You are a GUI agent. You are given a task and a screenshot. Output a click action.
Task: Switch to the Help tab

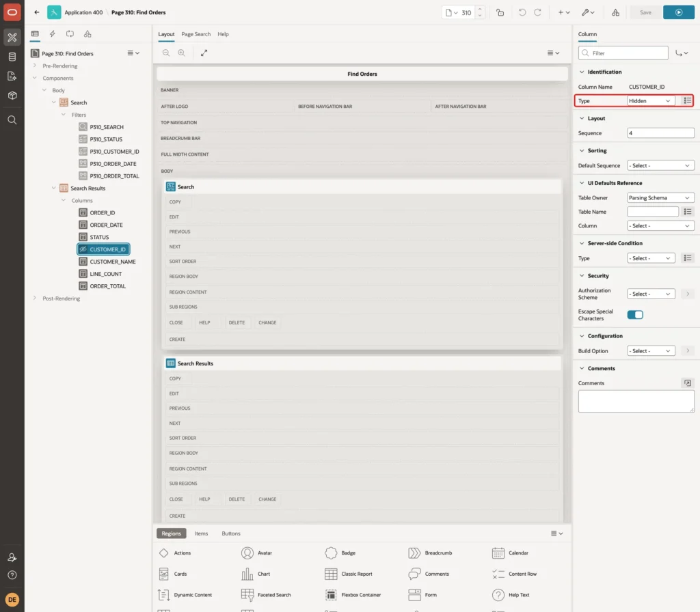pos(223,34)
